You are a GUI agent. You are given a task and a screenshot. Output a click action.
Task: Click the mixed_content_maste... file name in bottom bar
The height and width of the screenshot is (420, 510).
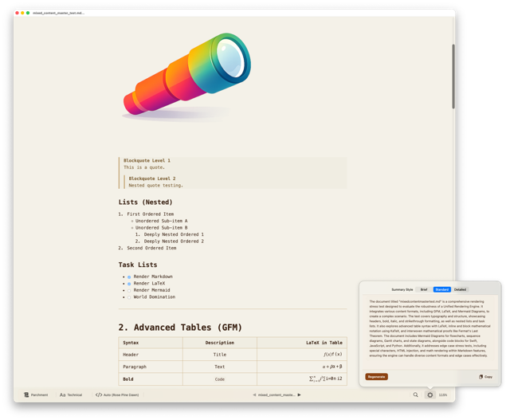(x=277, y=394)
